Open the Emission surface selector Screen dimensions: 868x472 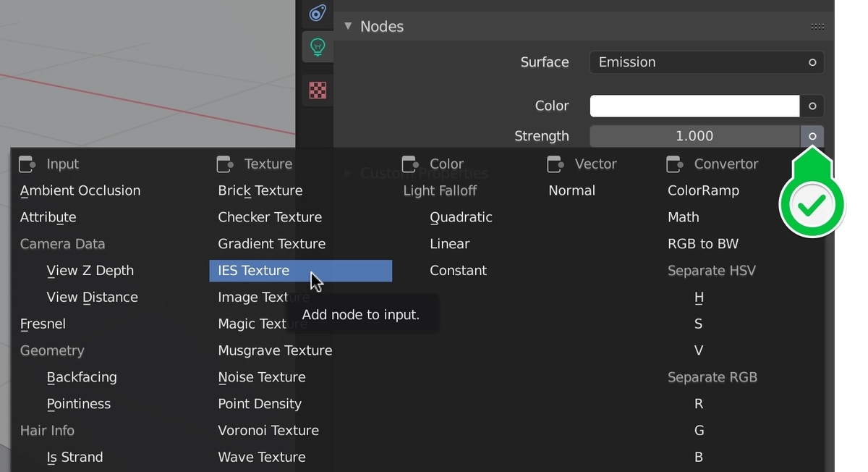694,62
